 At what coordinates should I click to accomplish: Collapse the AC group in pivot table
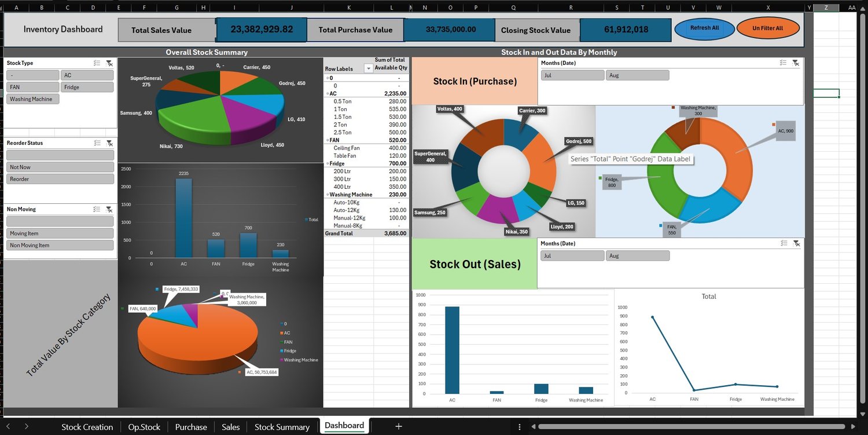tap(327, 93)
